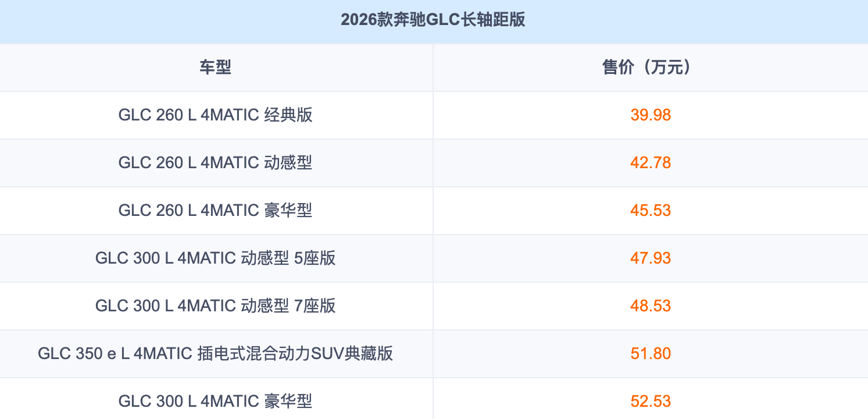The image size is (868, 419).
Task: Select GLC 300 L 4MATIC 动感型 7座版
Action: coord(216,306)
